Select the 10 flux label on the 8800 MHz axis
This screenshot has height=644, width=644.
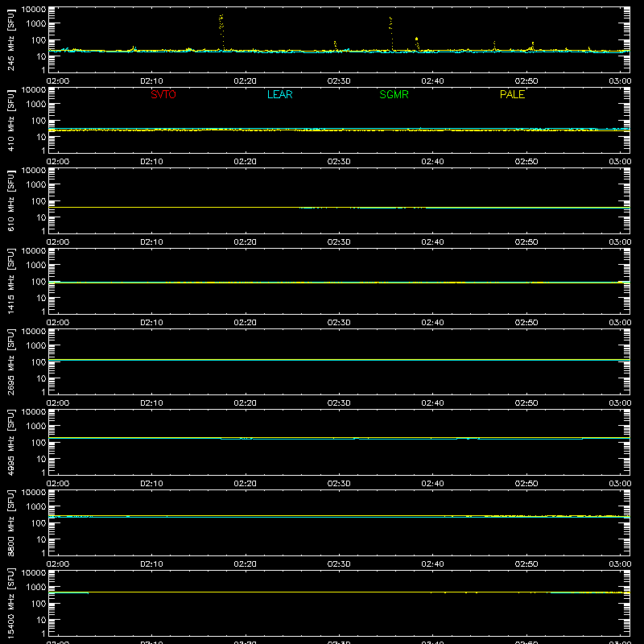[x=41, y=539]
